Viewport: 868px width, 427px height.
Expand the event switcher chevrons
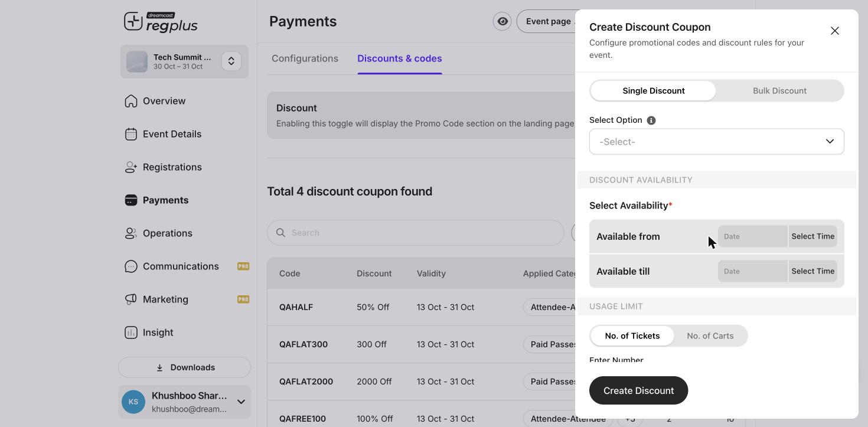(231, 61)
